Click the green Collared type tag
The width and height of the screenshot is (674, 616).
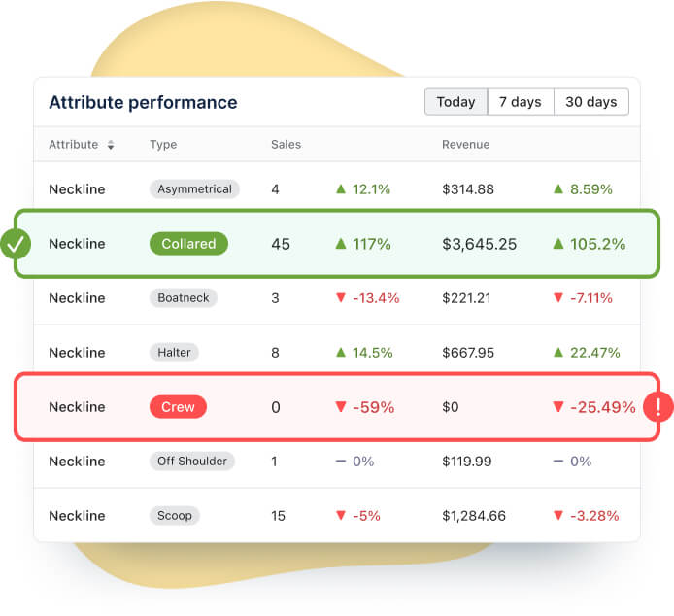[188, 244]
